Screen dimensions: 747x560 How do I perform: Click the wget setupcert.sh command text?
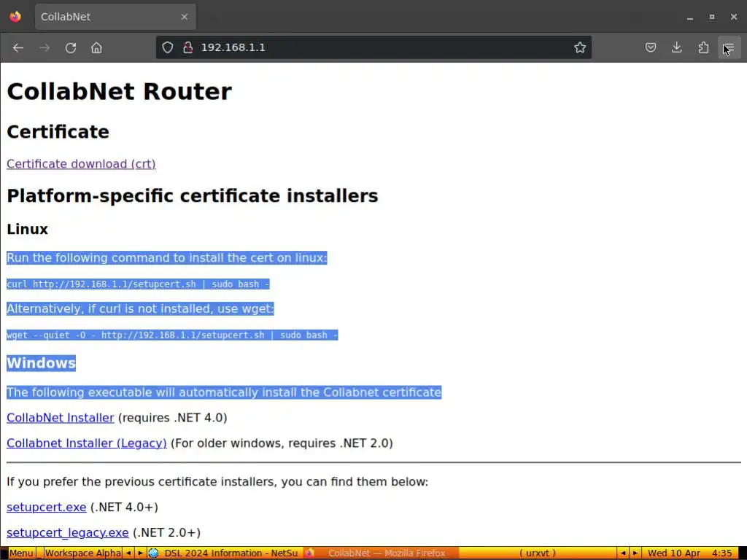pyautogui.click(x=172, y=335)
